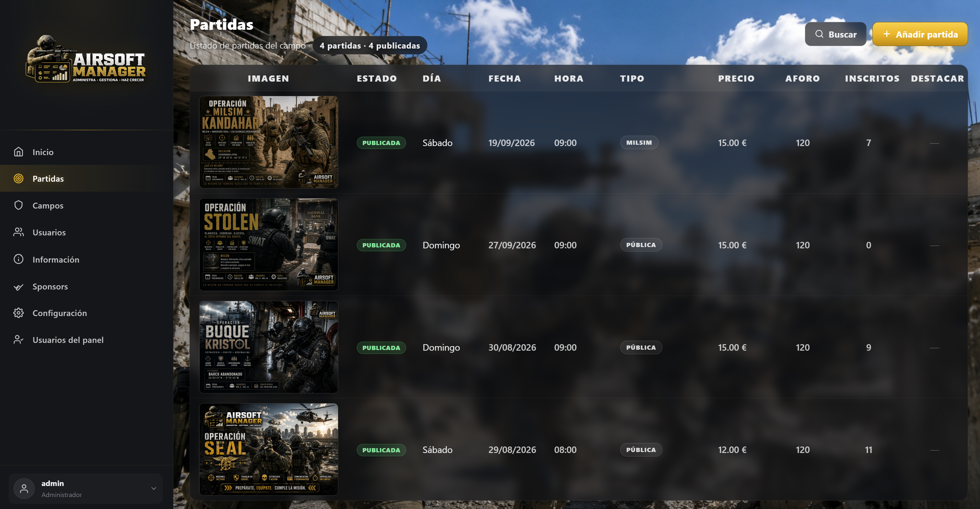Click the INSCRITOS column header
The height and width of the screenshot is (509, 980).
872,78
